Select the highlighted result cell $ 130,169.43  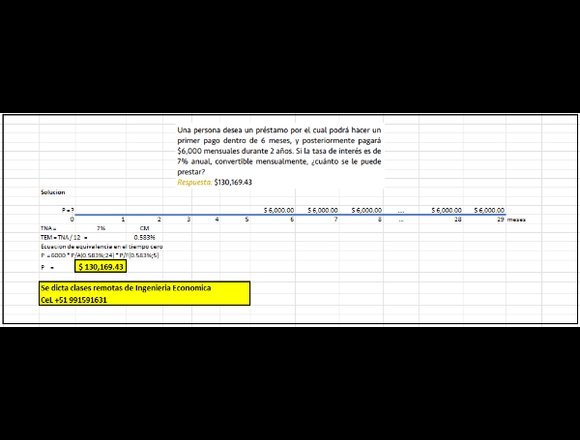pos(101,267)
